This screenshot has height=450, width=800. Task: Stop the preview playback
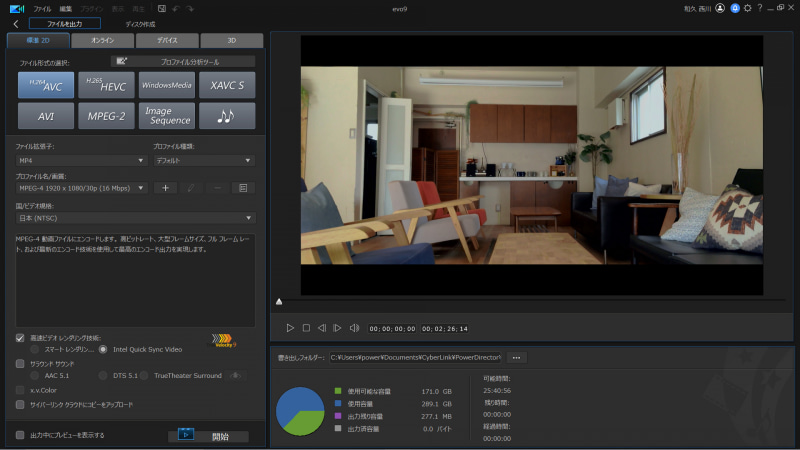(x=306, y=328)
